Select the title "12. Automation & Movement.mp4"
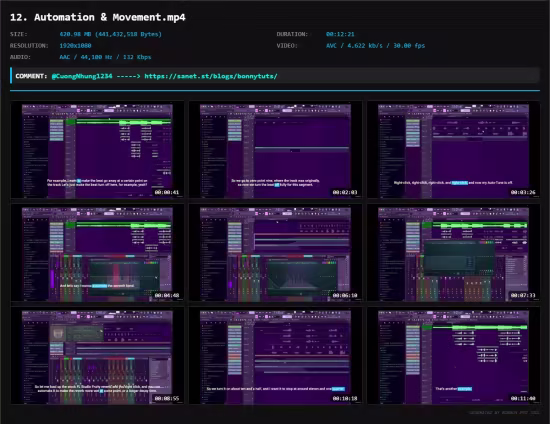The width and height of the screenshot is (550, 424). 98,17
